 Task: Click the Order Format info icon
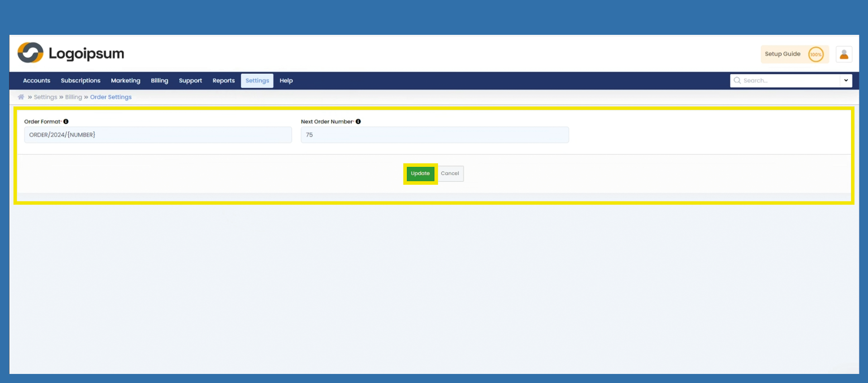(x=66, y=121)
